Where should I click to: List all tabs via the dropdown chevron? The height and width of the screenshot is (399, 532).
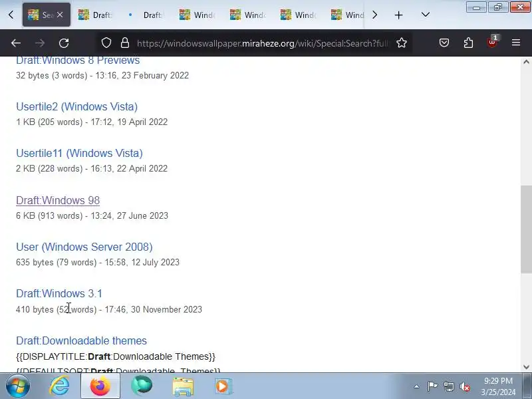tap(426, 15)
